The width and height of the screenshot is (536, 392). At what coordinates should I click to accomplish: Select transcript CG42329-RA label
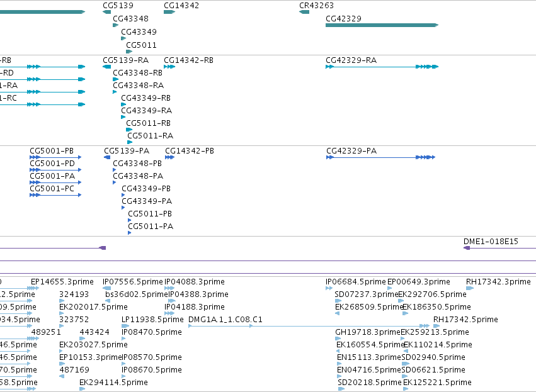pyautogui.click(x=351, y=60)
